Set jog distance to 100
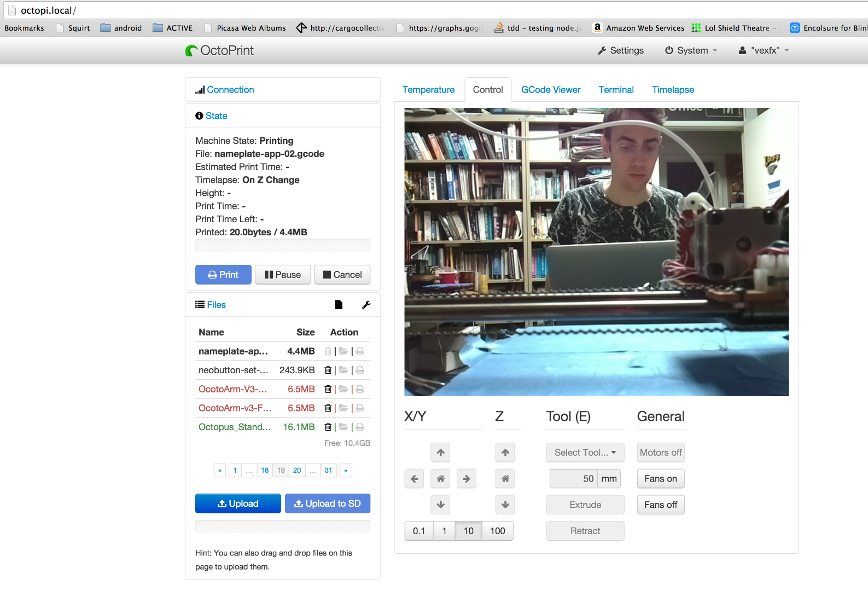Image resolution: width=868 pixels, height=591 pixels. [498, 531]
